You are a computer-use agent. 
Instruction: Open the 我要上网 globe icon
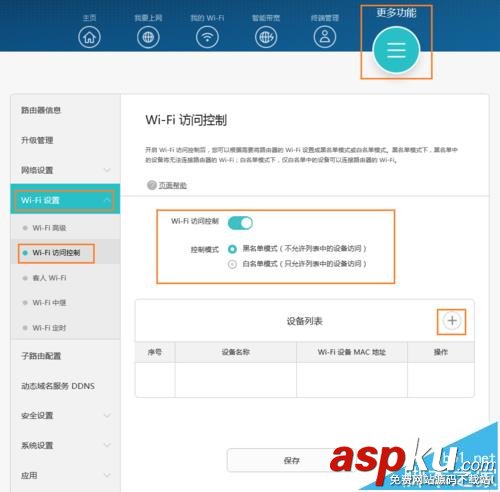pyautogui.click(x=148, y=37)
